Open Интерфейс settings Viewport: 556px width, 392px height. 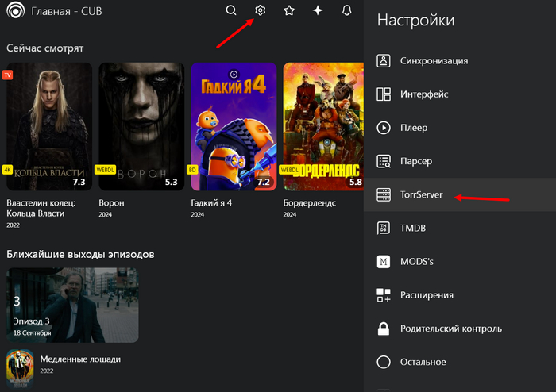[460, 94]
